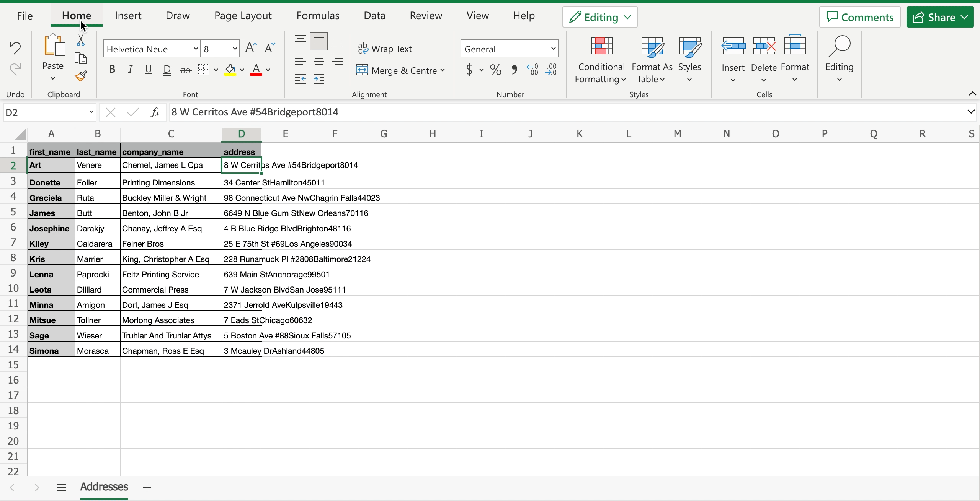This screenshot has width=980, height=501.
Task: Toggle italic formatting
Action: click(x=130, y=69)
